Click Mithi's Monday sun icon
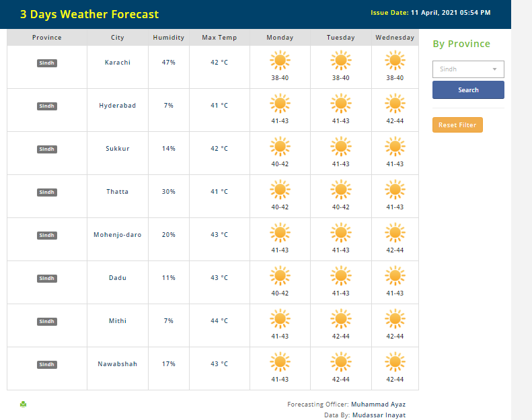Image resolution: width=532 pixels, height=420 pixels. [280, 319]
